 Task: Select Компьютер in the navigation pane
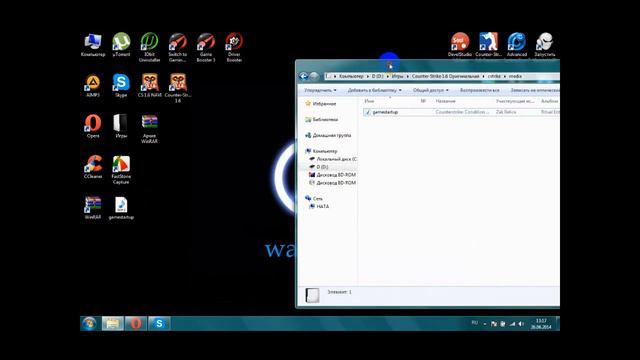pyautogui.click(x=321, y=151)
